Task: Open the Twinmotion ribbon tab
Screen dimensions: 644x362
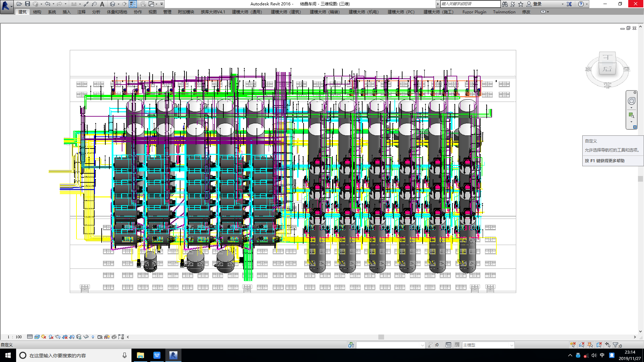Action: click(x=504, y=12)
